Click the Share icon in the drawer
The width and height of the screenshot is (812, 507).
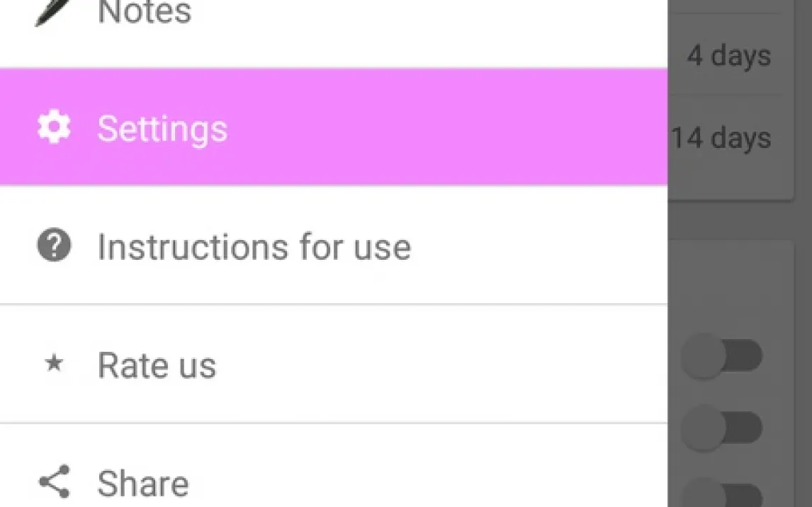pos(54,482)
